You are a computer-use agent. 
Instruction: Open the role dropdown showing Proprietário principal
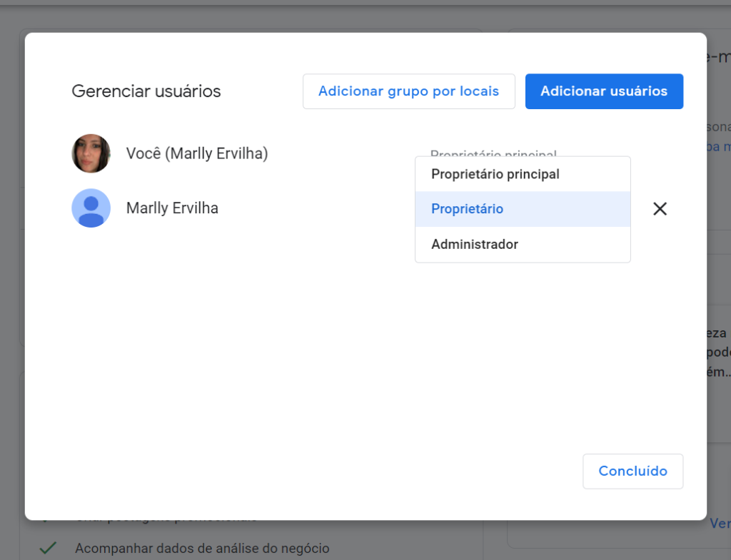coord(494,155)
